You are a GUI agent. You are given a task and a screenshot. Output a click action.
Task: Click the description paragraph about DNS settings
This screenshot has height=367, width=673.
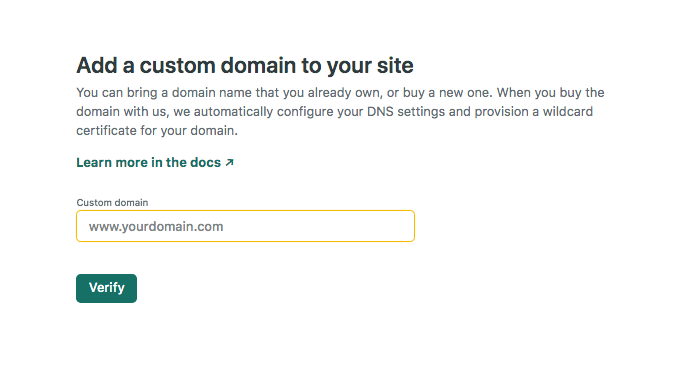coord(340,112)
